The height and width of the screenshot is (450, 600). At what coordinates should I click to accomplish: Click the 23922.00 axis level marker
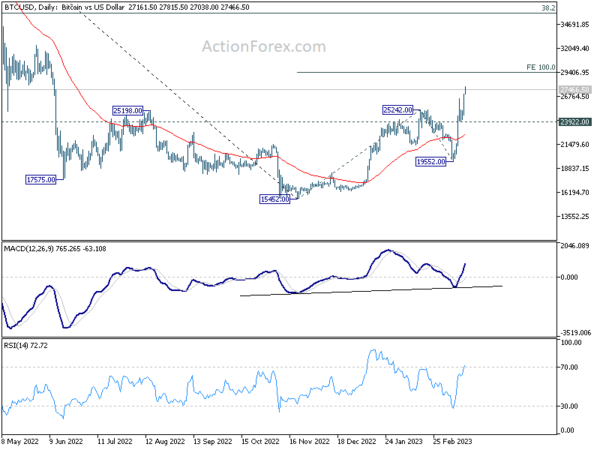tap(575, 122)
